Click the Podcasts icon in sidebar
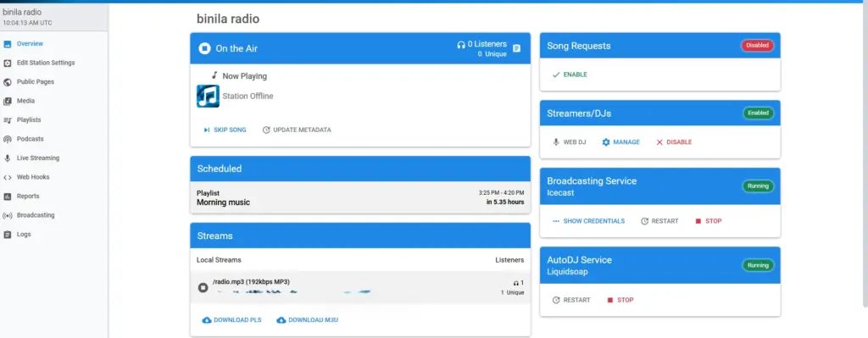This screenshot has height=338, width=868. (x=7, y=140)
